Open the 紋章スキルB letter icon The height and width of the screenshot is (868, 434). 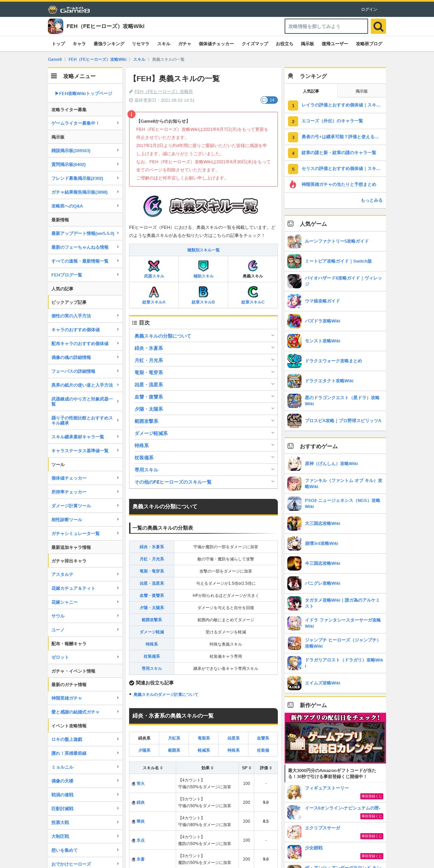coord(203,292)
